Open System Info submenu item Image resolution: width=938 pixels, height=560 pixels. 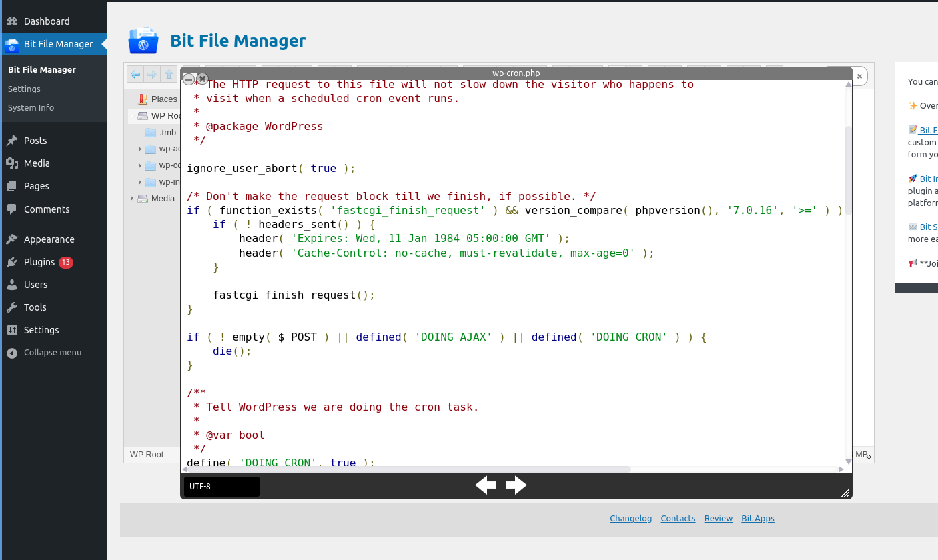coord(31,107)
